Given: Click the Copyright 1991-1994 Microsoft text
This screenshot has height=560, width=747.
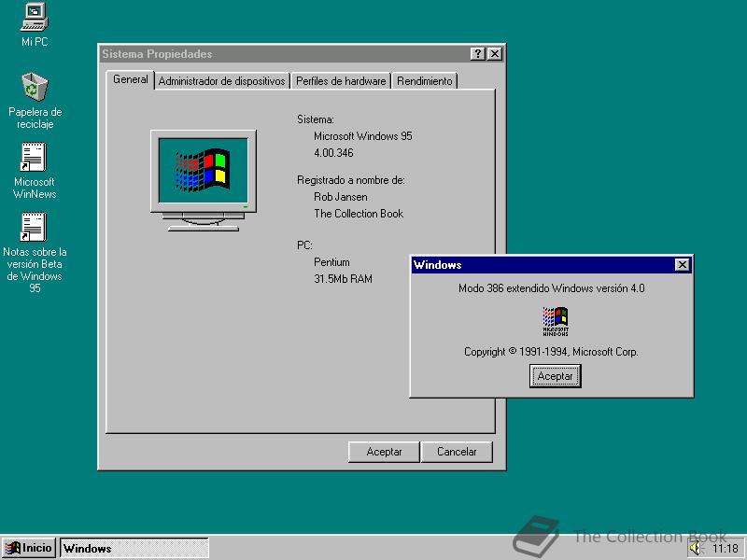Looking at the screenshot, I should [x=551, y=352].
